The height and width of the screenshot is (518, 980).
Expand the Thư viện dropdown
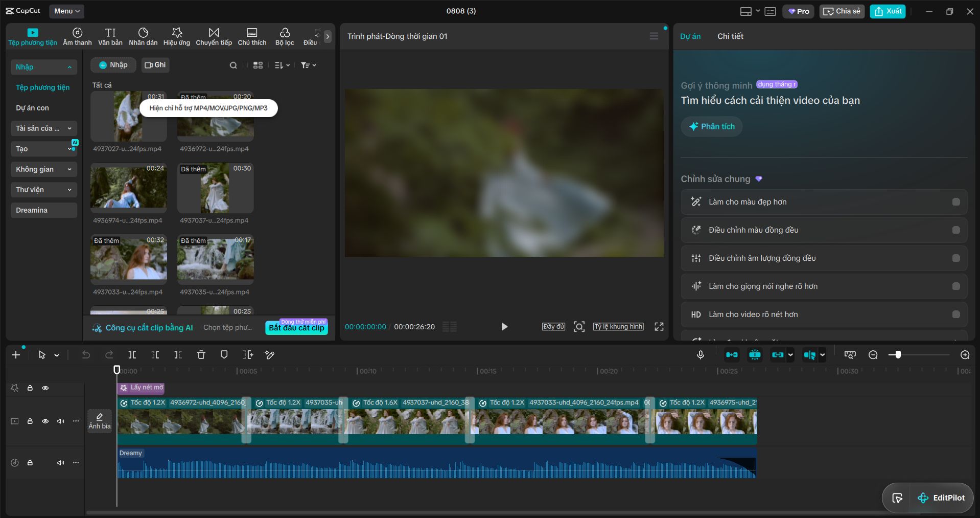click(44, 190)
